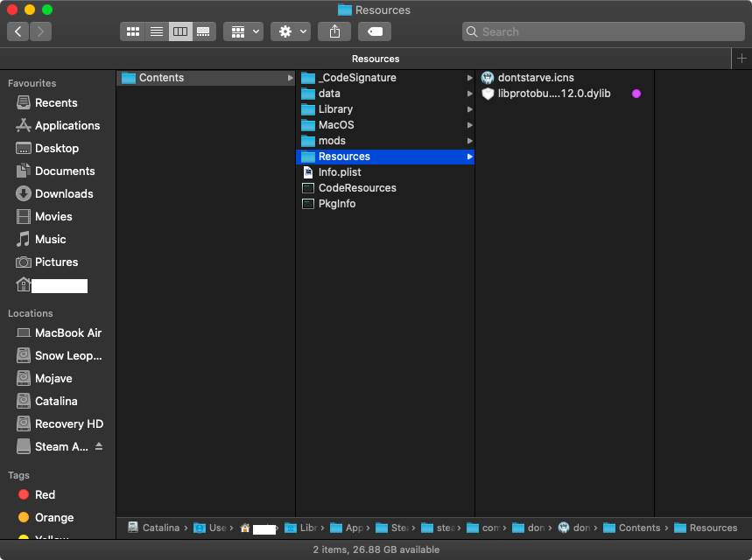Image resolution: width=752 pixels, height=560 pixels.
Task: Switch to icon view
Action: click(x=133, y=31)
